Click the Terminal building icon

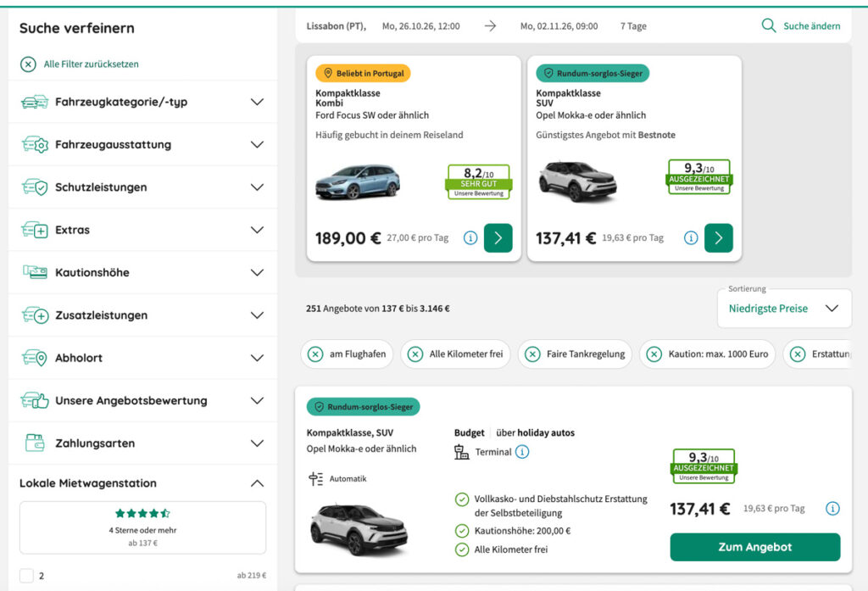coord(461,452)
